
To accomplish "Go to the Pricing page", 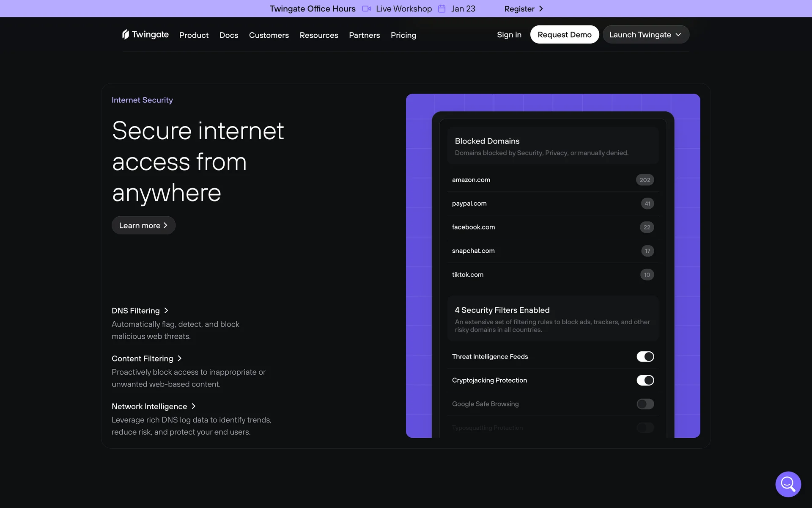I will [x=403, y=35].
